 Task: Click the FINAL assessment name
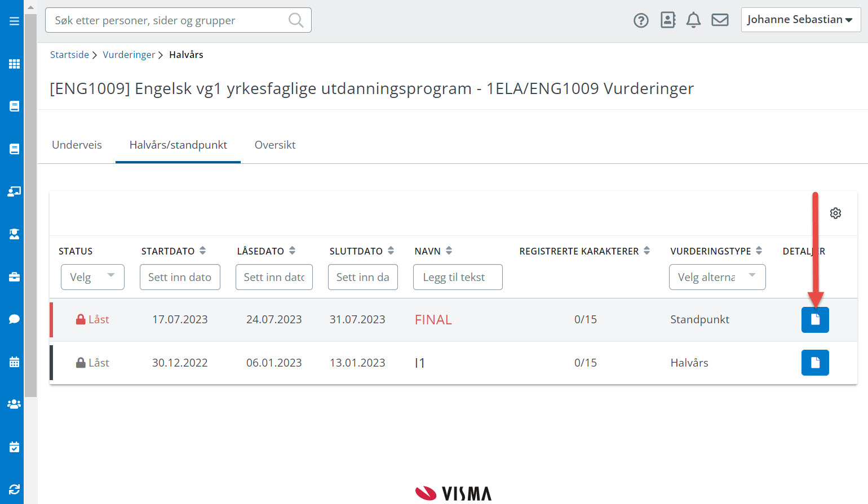(x=433, y=320)
